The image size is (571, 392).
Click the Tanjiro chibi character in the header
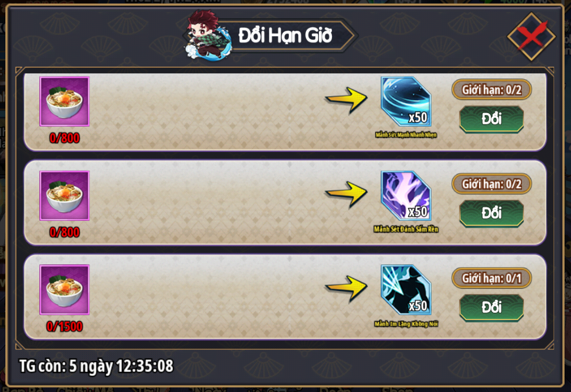[x=208, y=36]
